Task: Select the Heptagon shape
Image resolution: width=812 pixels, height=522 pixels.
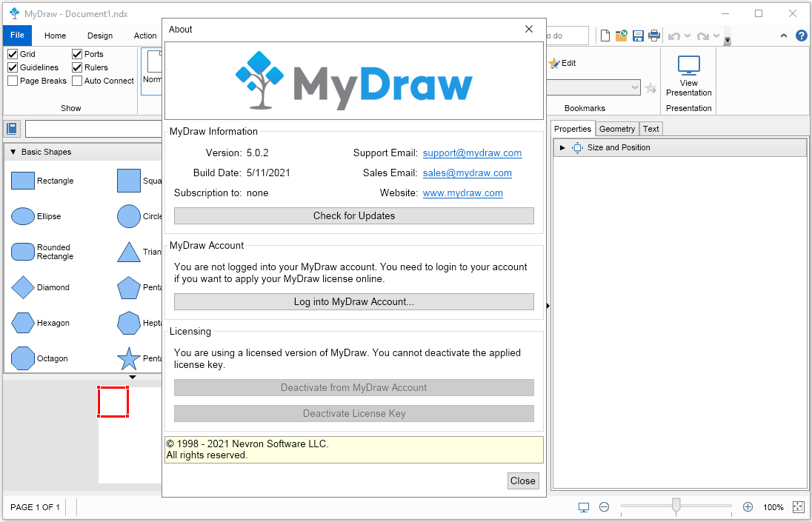Action: [129, 323]
